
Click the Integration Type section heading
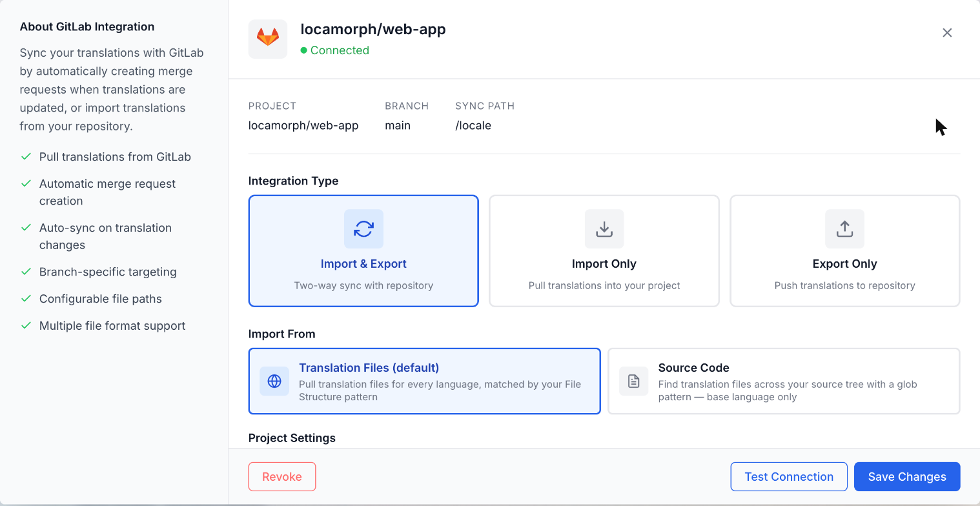(293, 181)
